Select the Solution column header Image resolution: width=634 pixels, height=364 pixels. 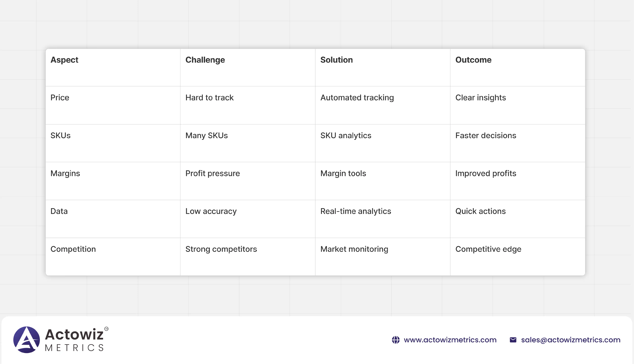(336, 60)
